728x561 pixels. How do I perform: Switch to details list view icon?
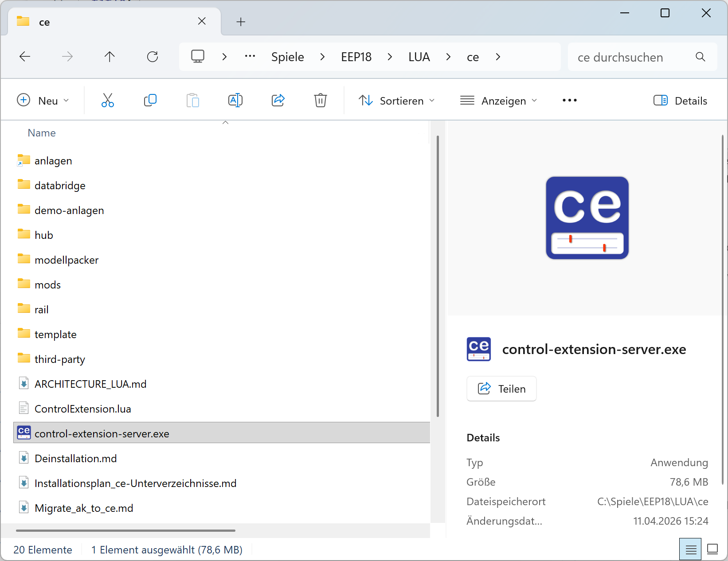(x=691, y=549)
